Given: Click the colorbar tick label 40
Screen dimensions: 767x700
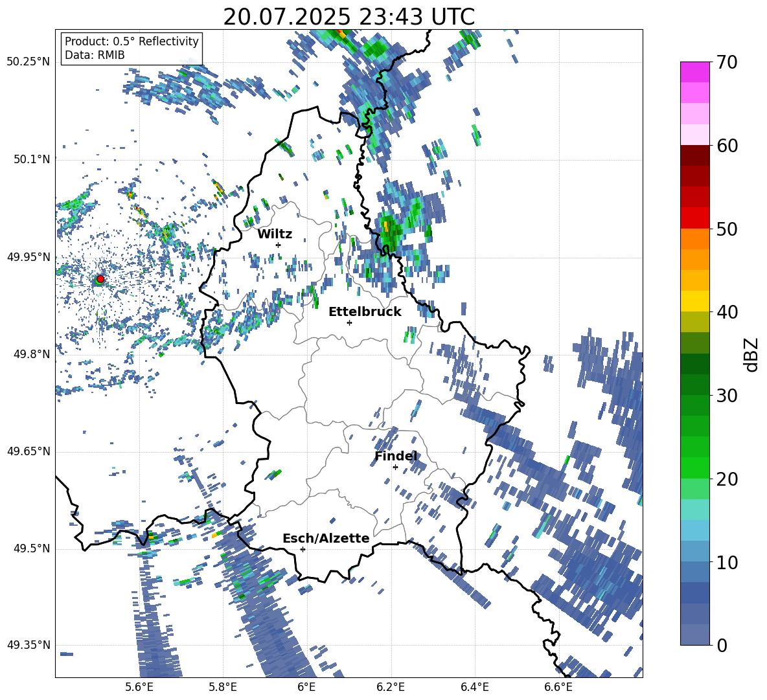Looking at the screenshot, I should pyautogui.click(x=727, y=312).
